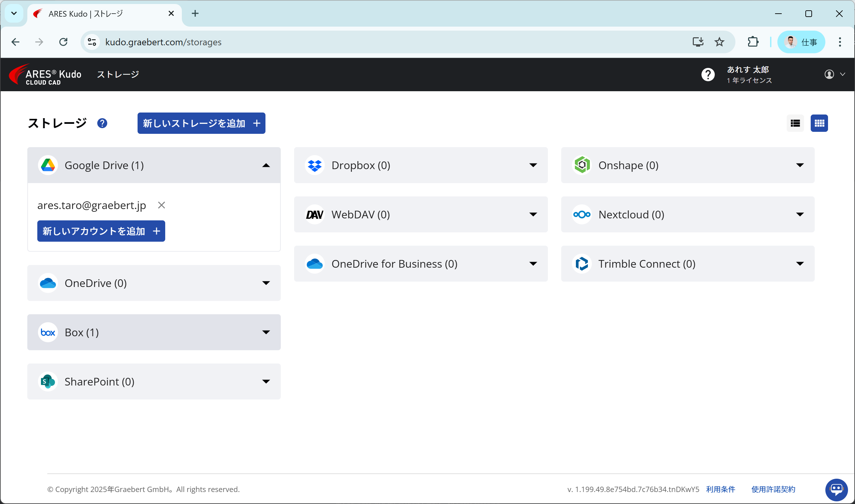Expand the Dropbox storage section
The image size is (855, 504).
coord(533,165)
